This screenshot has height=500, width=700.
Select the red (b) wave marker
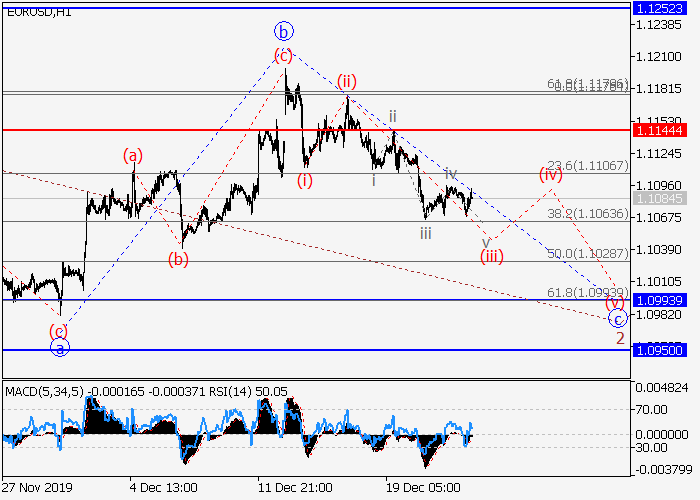click(178, 260)
